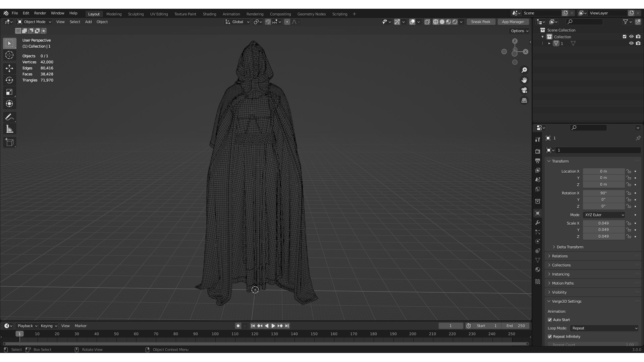Toggle Auto Start checkbox

click(x=550, y=320)
